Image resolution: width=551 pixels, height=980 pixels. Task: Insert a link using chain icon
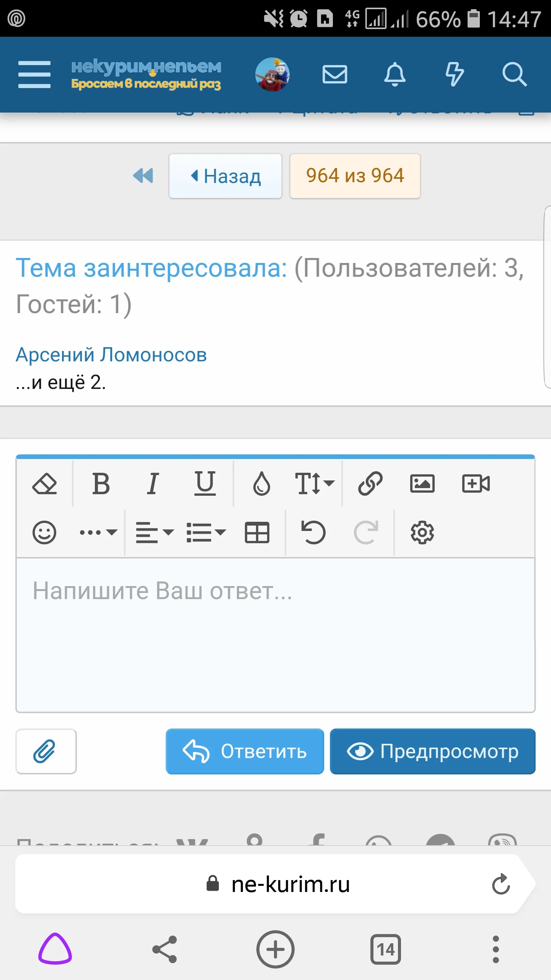coord(370,483)
